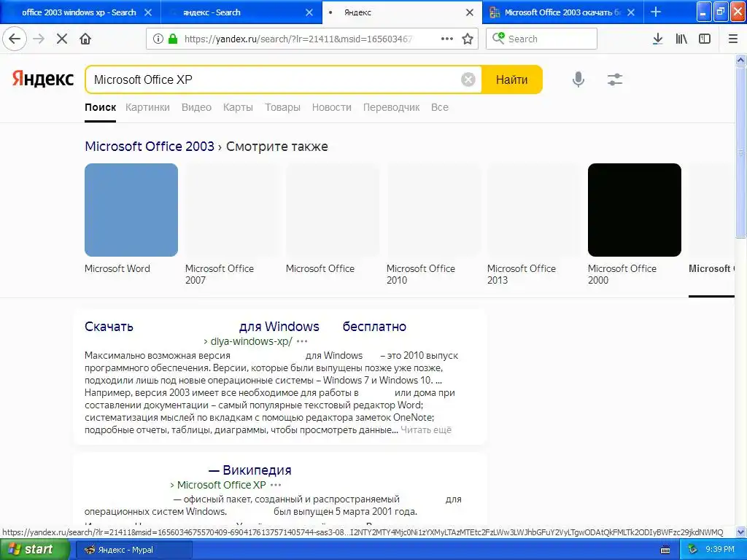
Task: Open page actions three-dot menu in address bar
Action: pos(447,39)
